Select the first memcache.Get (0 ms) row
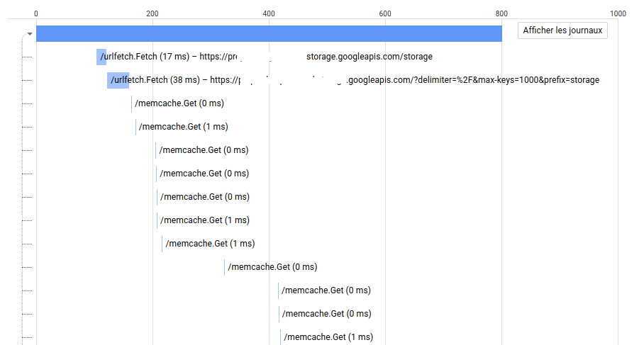The image size is (644, 345). point(179,103)
